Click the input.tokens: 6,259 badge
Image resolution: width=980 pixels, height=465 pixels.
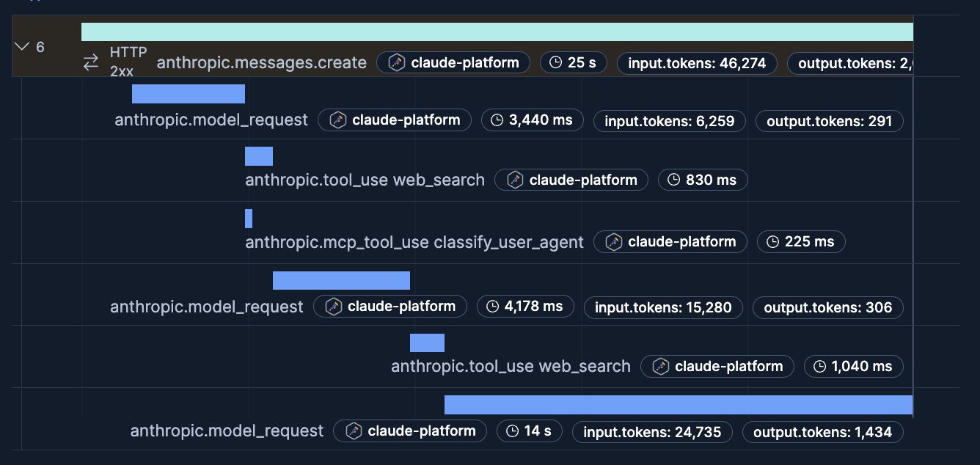pyautogui.click(x=670, y=120)
